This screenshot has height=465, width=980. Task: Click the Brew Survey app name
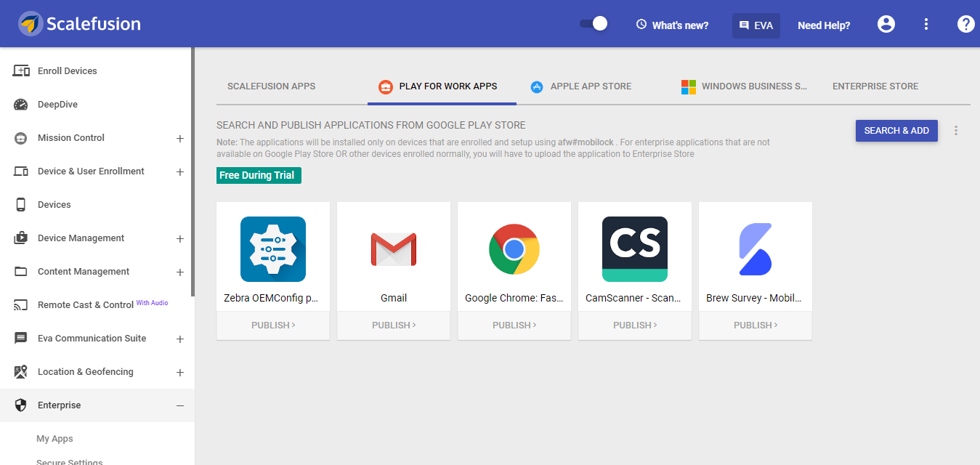pos(754,298)
